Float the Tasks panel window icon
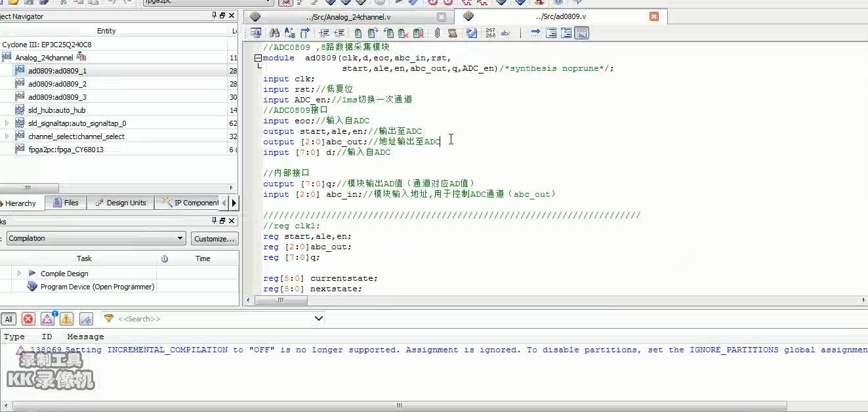Screen dimensions: 868x412 (222, 220)
